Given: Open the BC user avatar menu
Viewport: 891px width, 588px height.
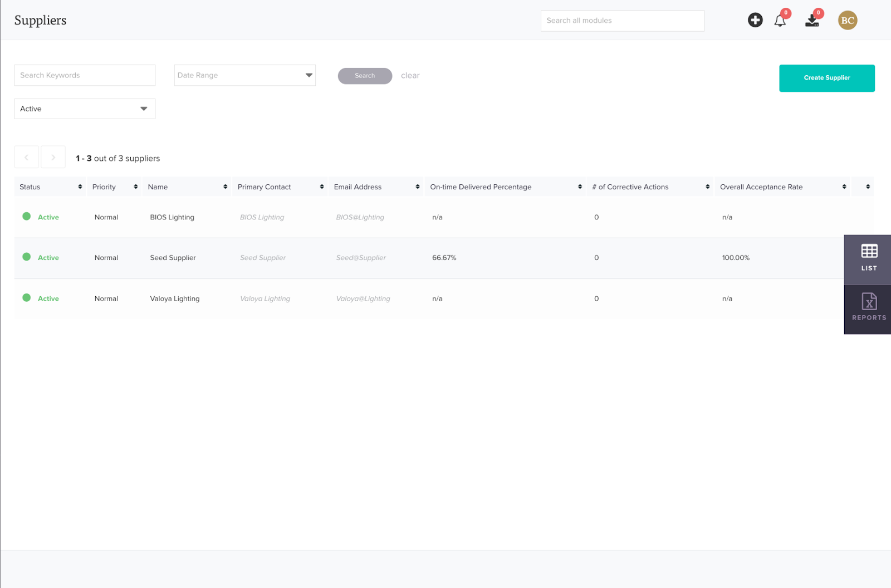Looking at the screenshot, I should click(x=848, y=20).
